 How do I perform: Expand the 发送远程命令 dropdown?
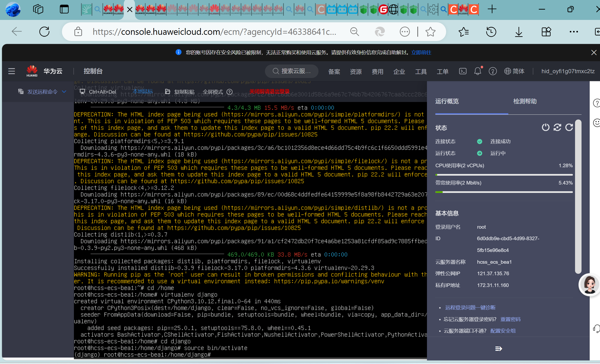click(42, 92)
